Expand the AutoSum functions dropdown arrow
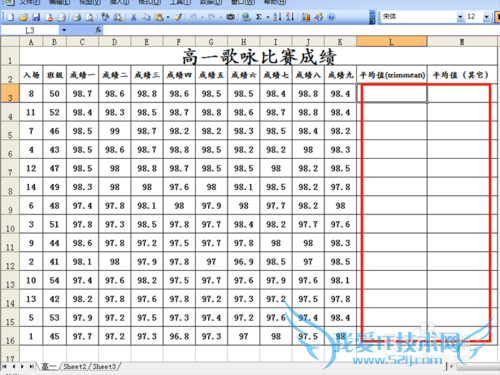 (x=268, y=17)
